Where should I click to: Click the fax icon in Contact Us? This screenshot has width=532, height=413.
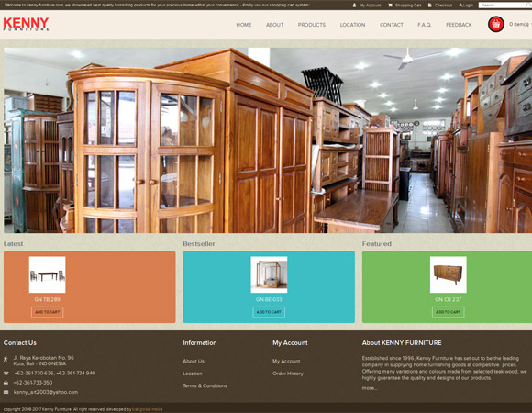pos(6,383)
